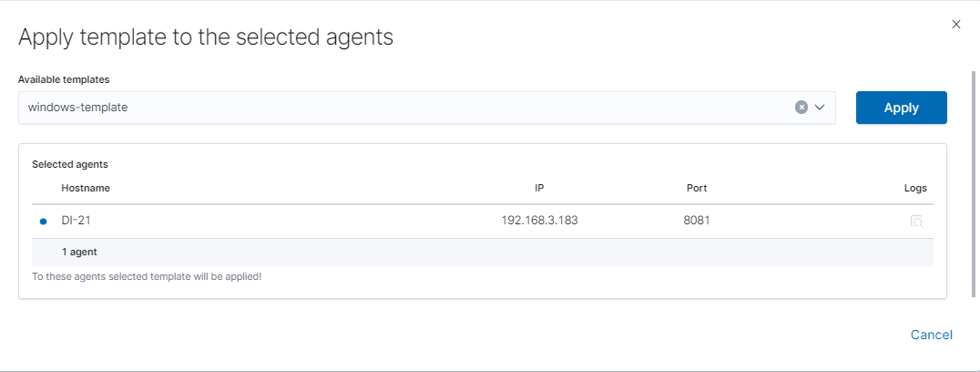This screenshot has width=980, height=372.
Task: Select the 192.168.3.183 IP cell
Action: click(539, 221)
